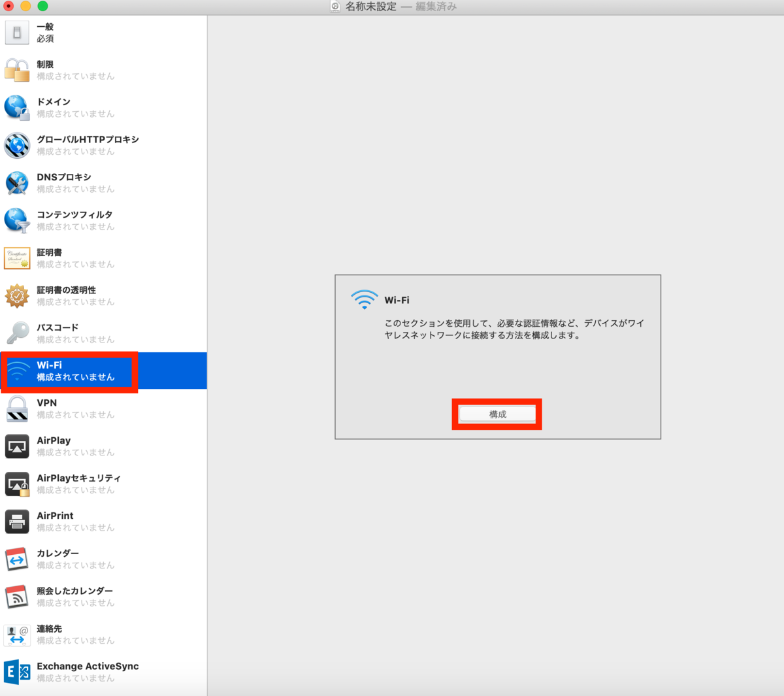
Task: Click the 証明書の透明性 seal icon
Action: click(x=17, y=295)
